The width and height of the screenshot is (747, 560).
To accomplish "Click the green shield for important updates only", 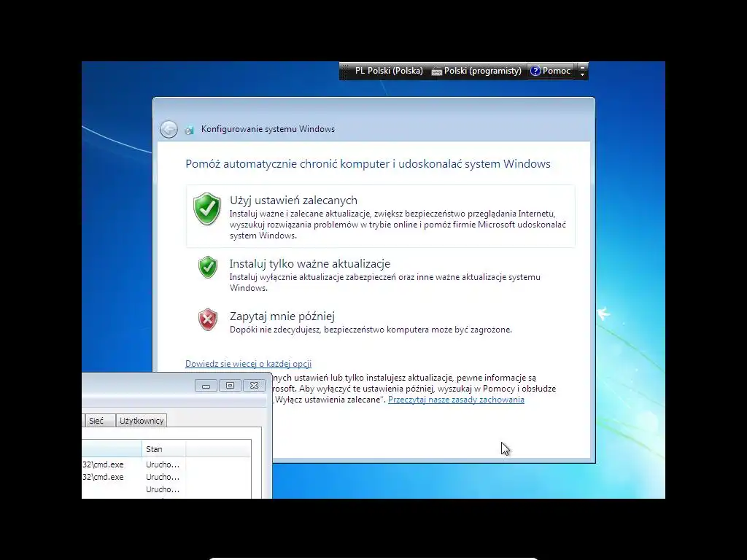I will [x=208, y=267].
